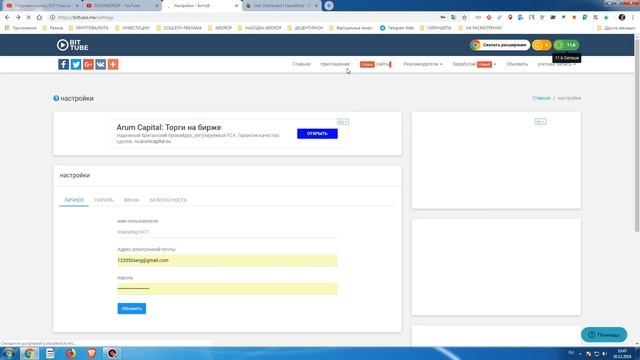The width and height of the screenshot is (640, 360).
Task: Click the password field
Action: click(x=227, y=289)
